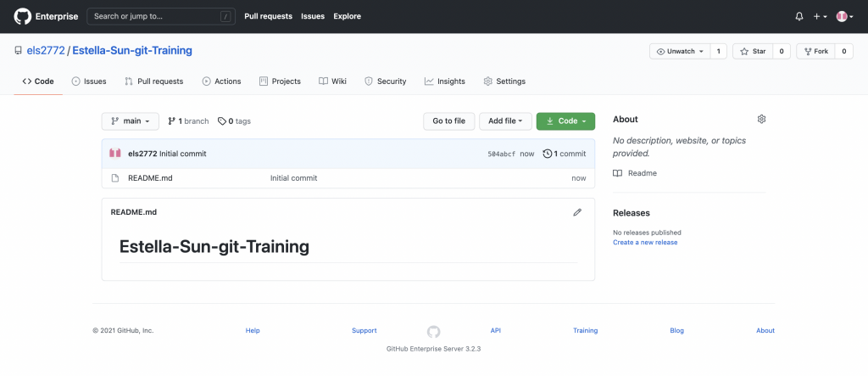Switch to the Insights tab
The width and height of the screenshot is (868, 376).
[445, 81]
